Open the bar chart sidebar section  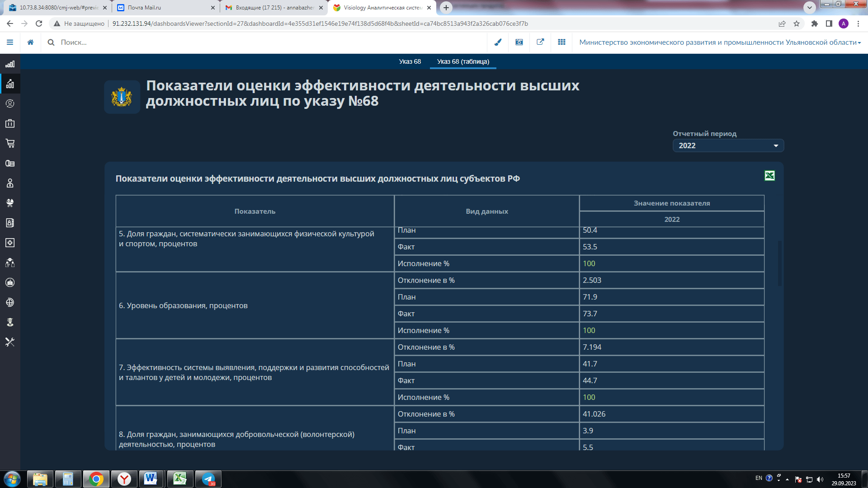10,64
